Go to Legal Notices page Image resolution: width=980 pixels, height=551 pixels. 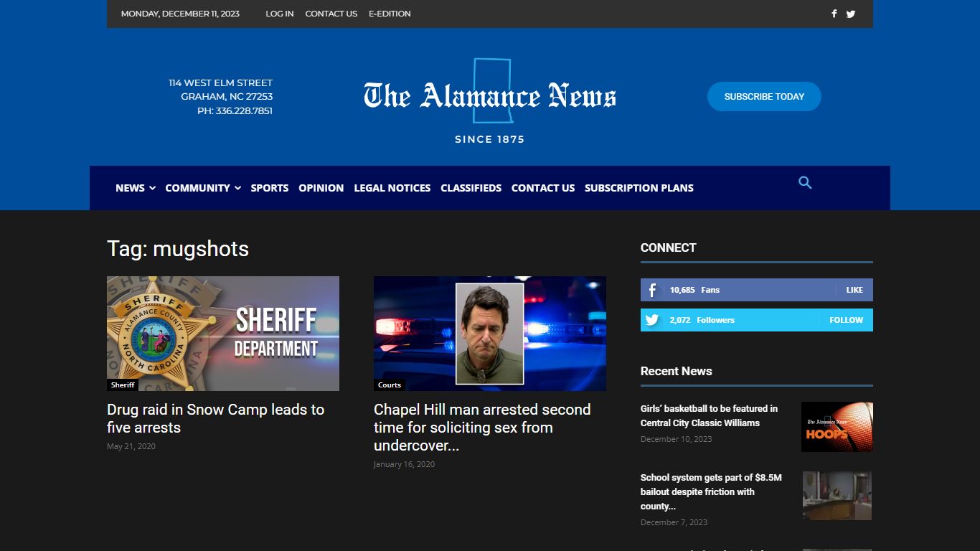coord(392,188)
